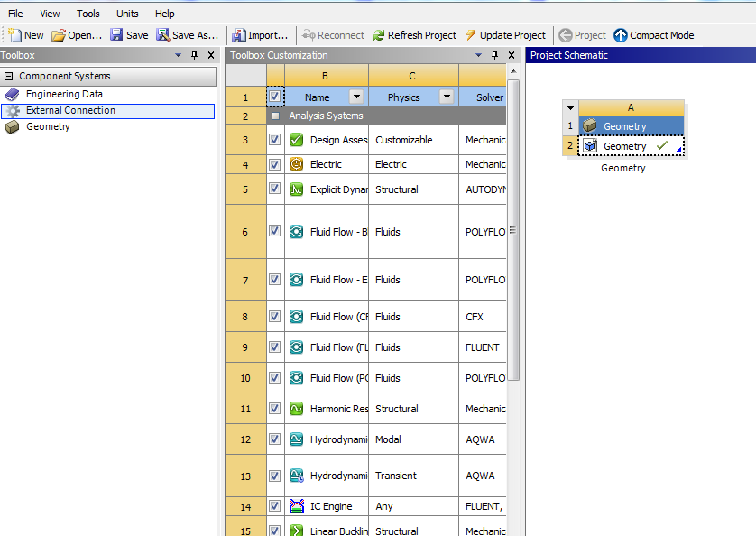Select the Geometry cube icon in Toolbox

coord(12,127)
